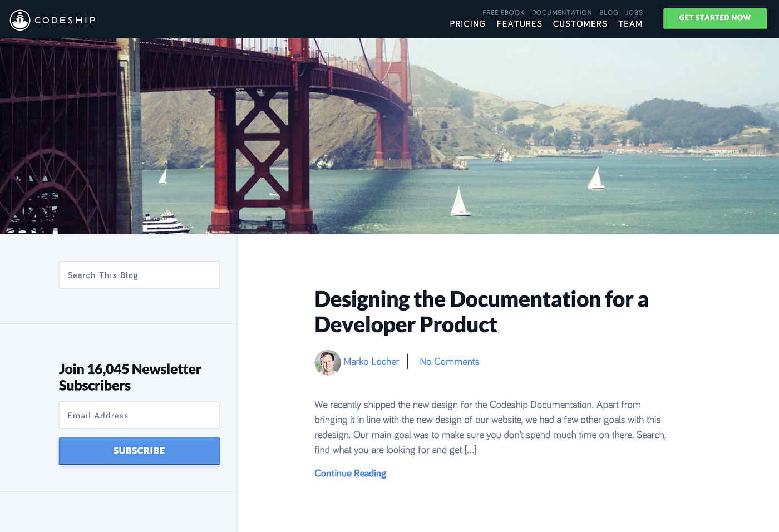This screenshot has height=532, width=779.
Task: Open Marko Locher's author avatar photo
Action: pyautogui.click(x=328, y=362)
